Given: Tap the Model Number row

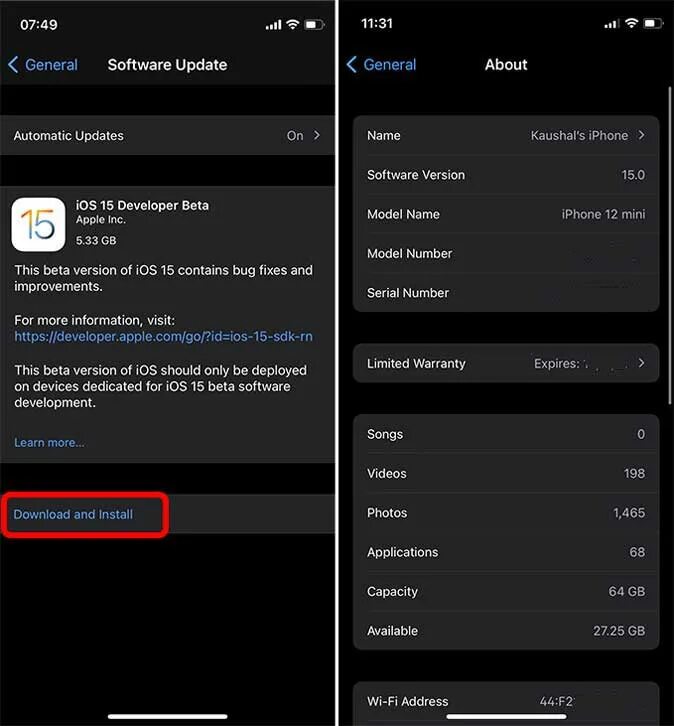Looking at the screenshot, I should pos(506,254).
